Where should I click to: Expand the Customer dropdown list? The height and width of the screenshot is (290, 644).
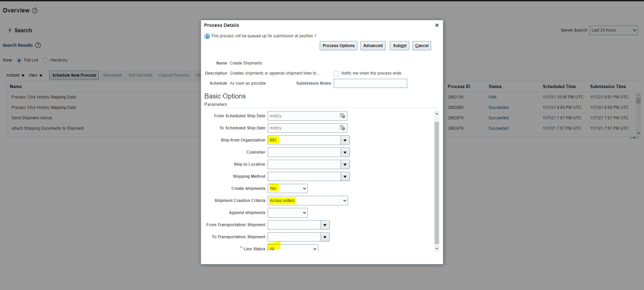click(345, 152)
